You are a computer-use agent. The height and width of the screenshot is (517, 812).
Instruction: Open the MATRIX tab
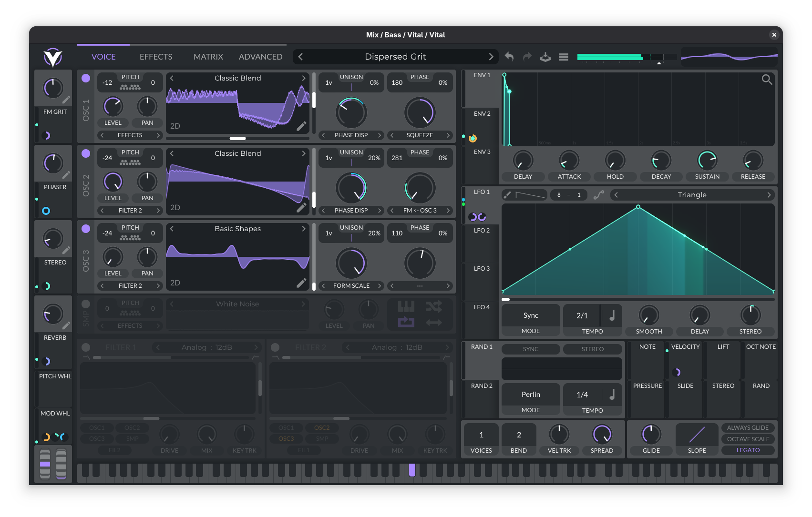coord(208,57)
